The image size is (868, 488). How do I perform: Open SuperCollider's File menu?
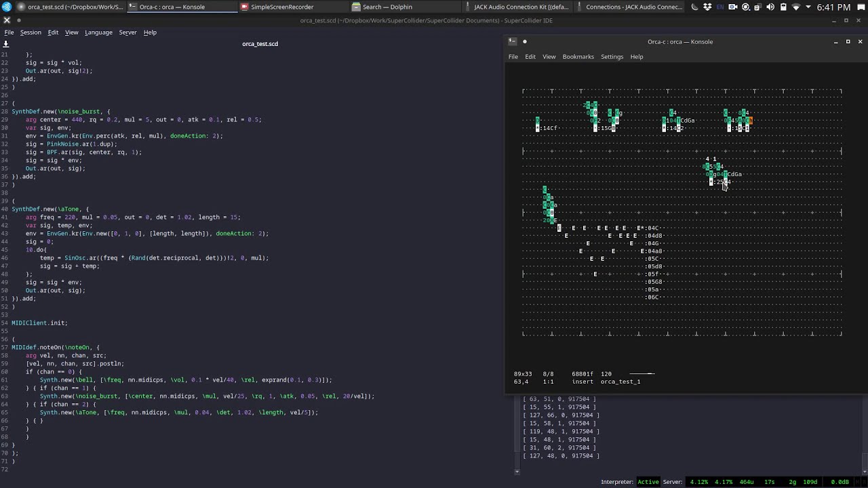9,33
